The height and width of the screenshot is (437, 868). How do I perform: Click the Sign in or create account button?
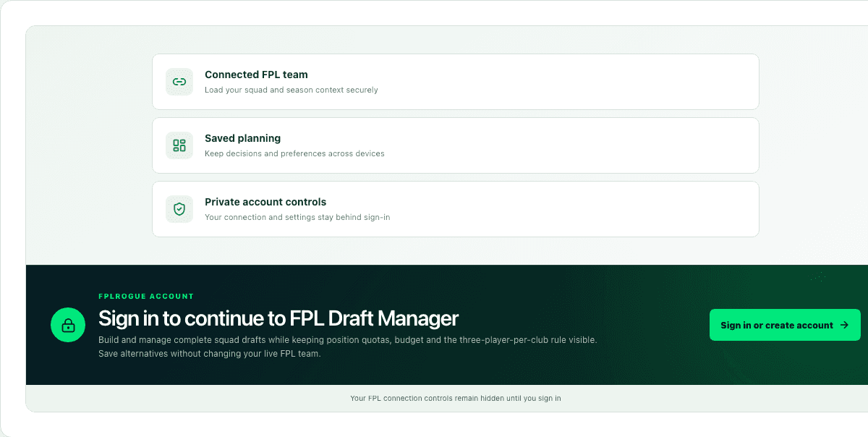785,325
